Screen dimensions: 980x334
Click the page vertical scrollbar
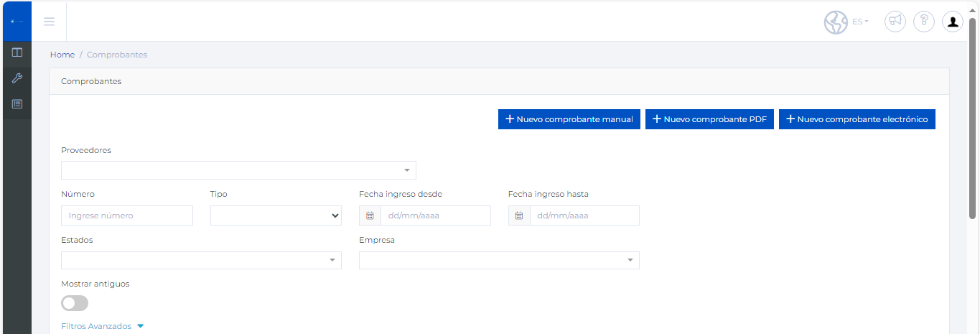tap(973, 119)
